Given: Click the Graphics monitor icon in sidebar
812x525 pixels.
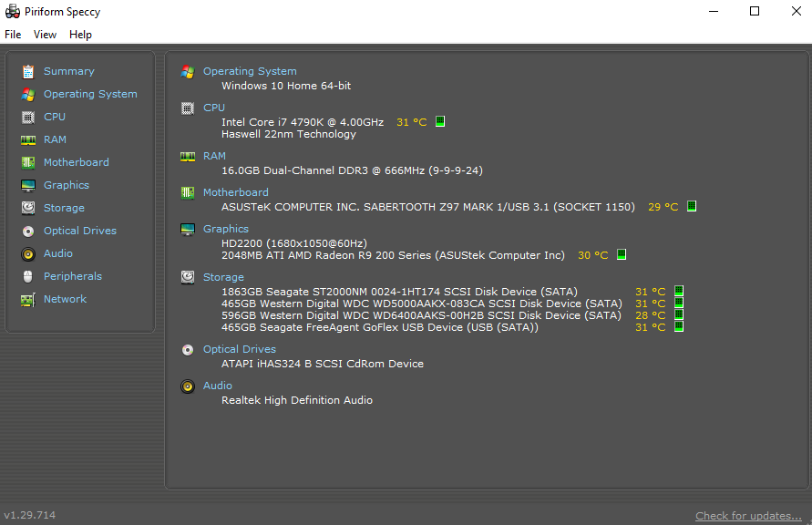Looking at the screenshot, I should click(28, 185).
